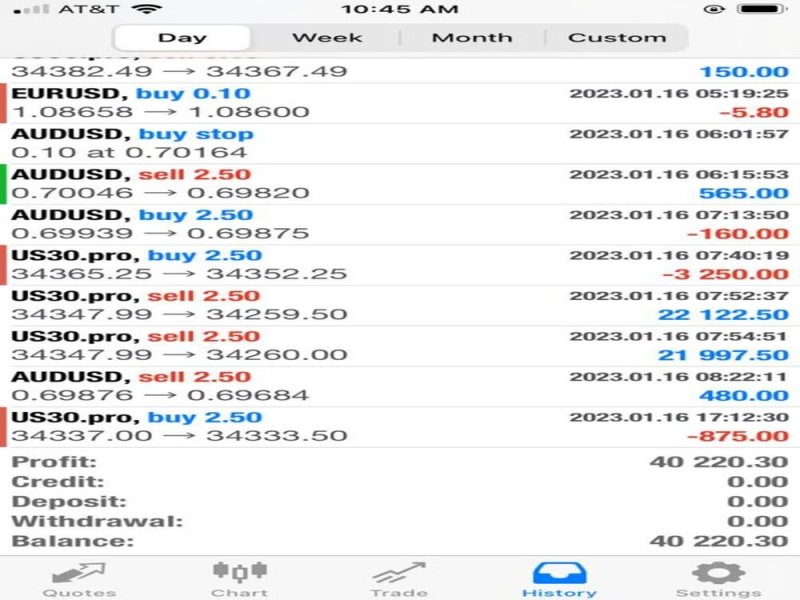The image size is (800, 600).
Task: Open EURUSD buy 0.10 trade row
Action: tap(400, 103)
